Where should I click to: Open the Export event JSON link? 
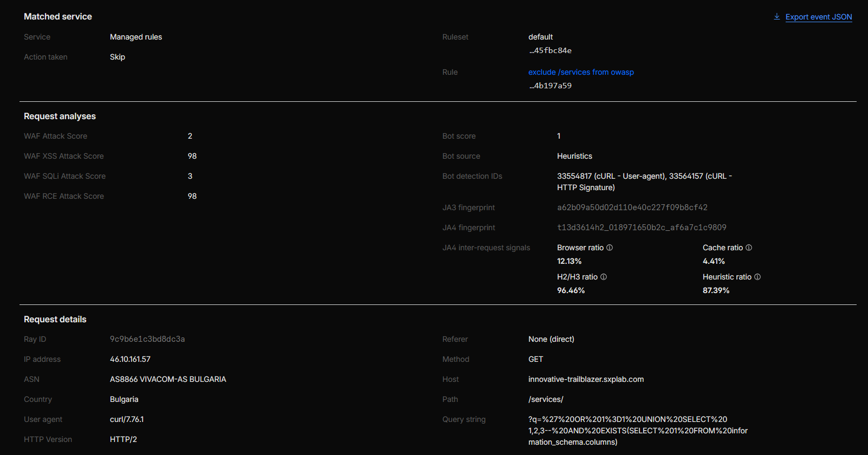point(818,17)
